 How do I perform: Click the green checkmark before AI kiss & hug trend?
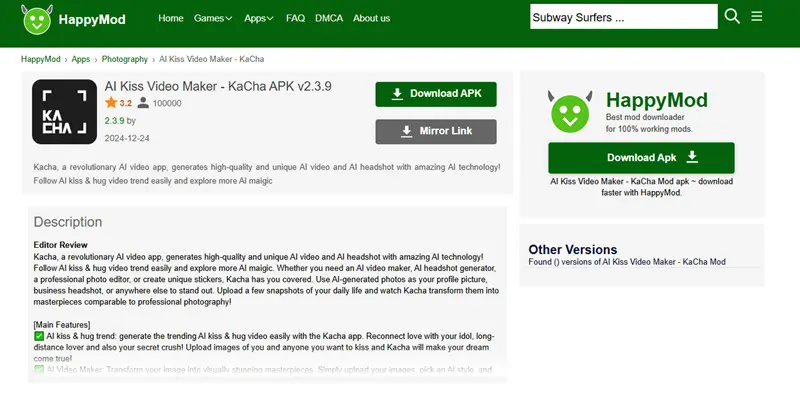[39, 336]
